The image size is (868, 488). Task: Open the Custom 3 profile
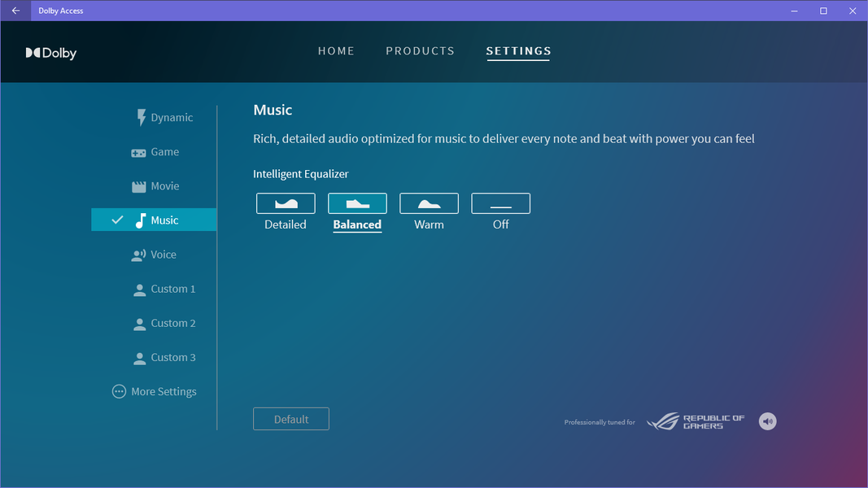coord(164,357)
